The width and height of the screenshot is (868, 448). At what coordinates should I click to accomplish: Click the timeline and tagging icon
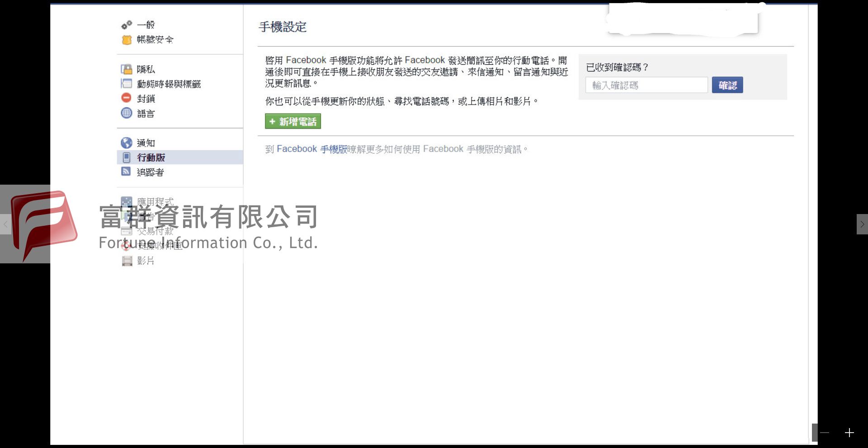127,84
